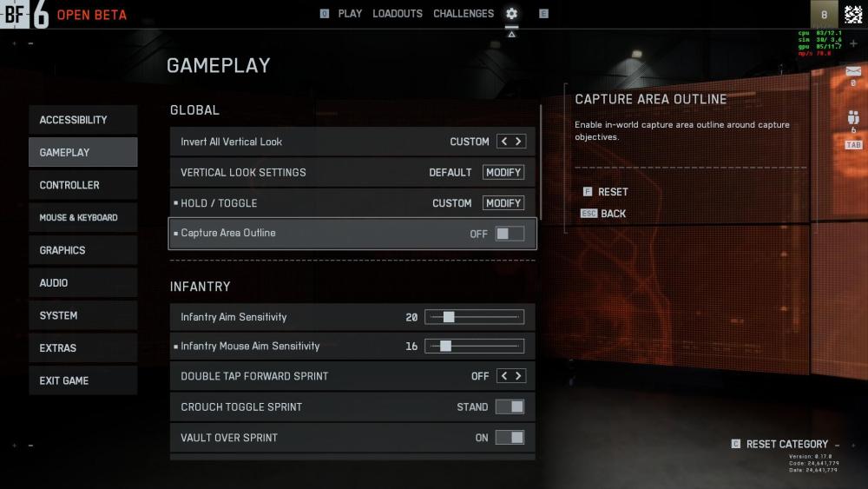Click the Q key navigation icon
This screenshot has width=868, height=489.
(325, 13)
